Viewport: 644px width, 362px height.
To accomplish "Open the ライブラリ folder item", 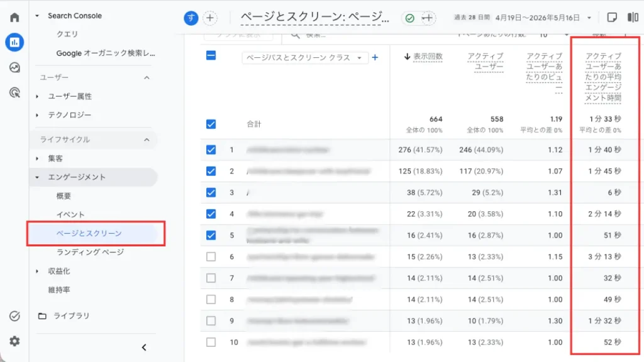I will [x=64, y=315].
